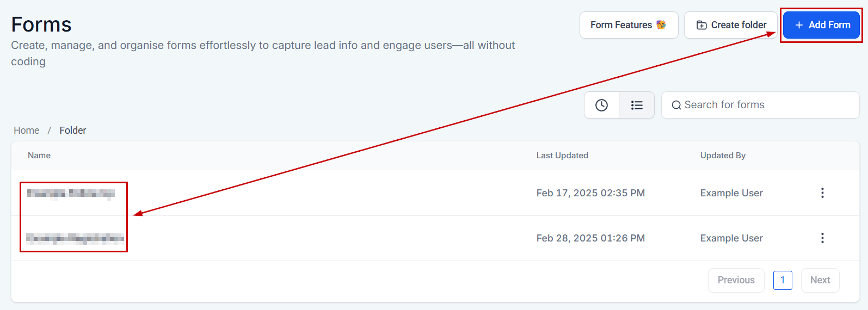The height and width of the screenshot is (310, 868).
Task: Click the plus icon in Add Form
Action: 799,25
